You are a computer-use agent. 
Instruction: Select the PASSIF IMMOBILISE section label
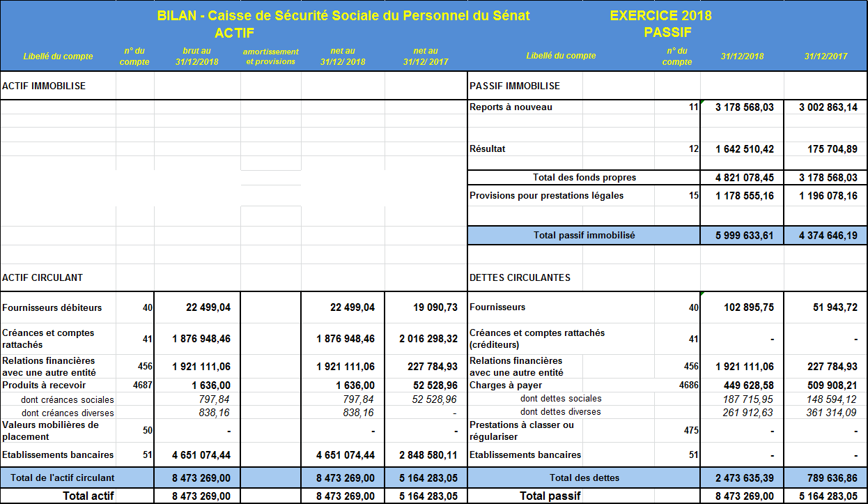coord(515,86)
